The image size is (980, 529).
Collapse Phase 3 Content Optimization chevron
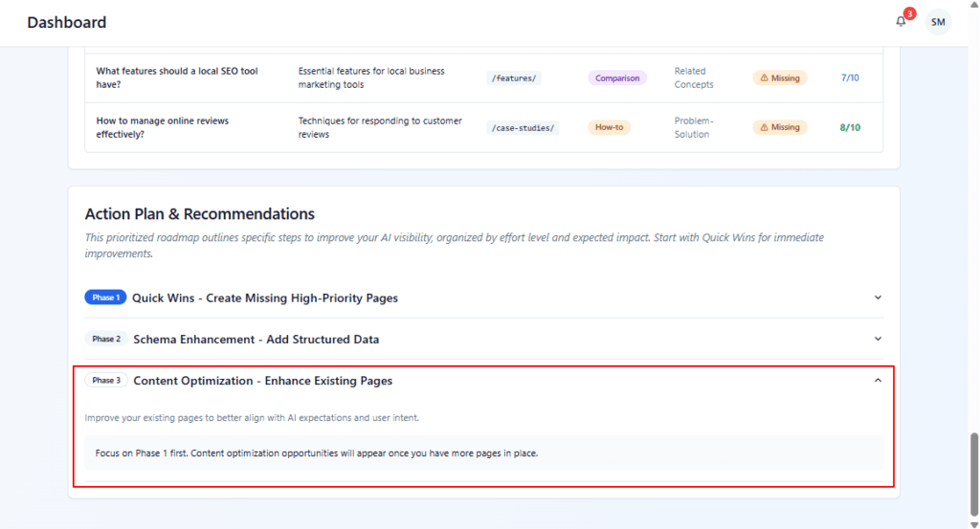click(x=878, y=381)
